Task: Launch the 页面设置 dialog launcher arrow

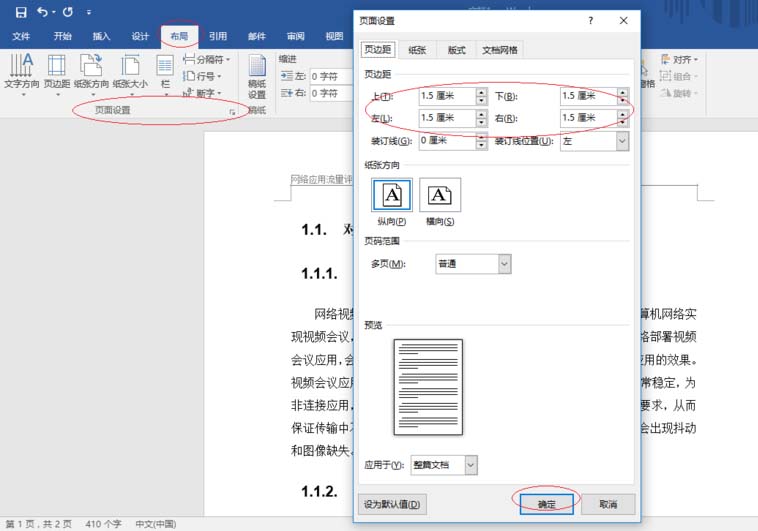Action: pyautogui.click(x=233, y=112)
